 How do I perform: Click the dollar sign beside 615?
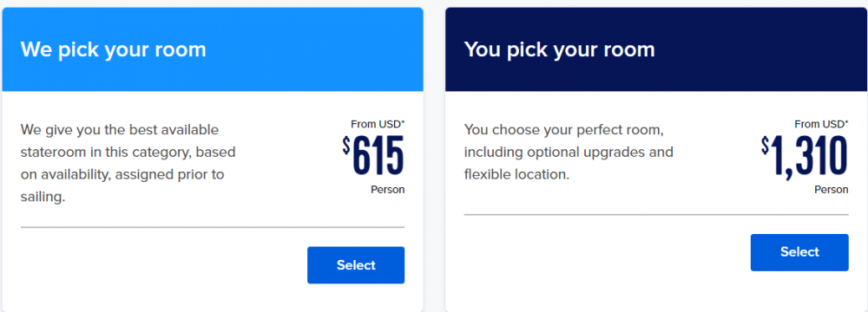[346, 146]
